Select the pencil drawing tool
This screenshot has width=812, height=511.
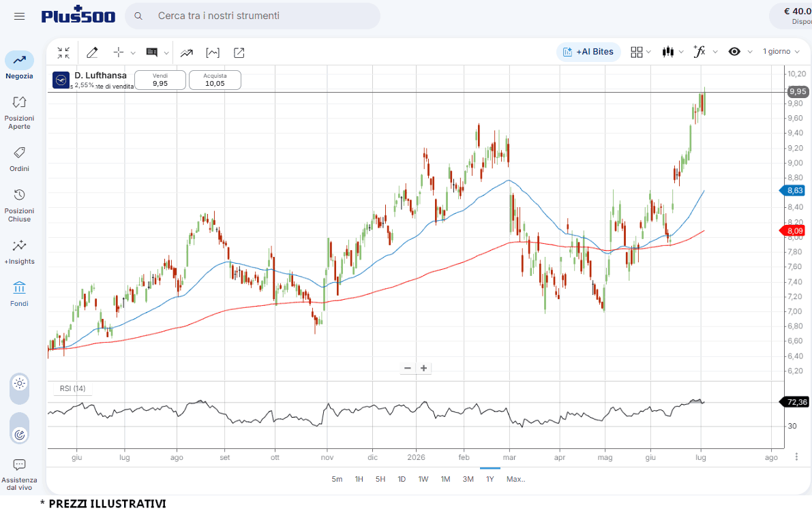pyautogui.click(x=92, y=52)
